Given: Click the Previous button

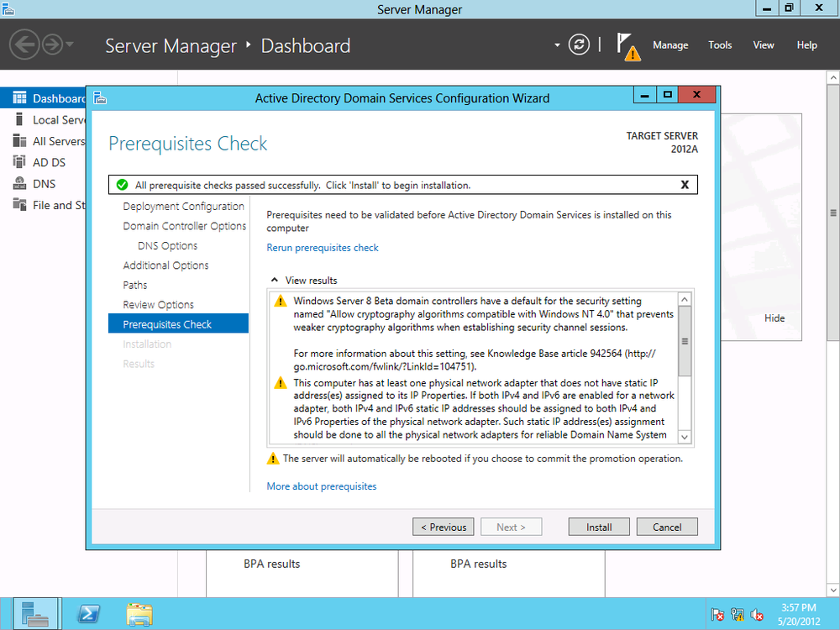Looking at the screenshot, I should coord(443,527).
